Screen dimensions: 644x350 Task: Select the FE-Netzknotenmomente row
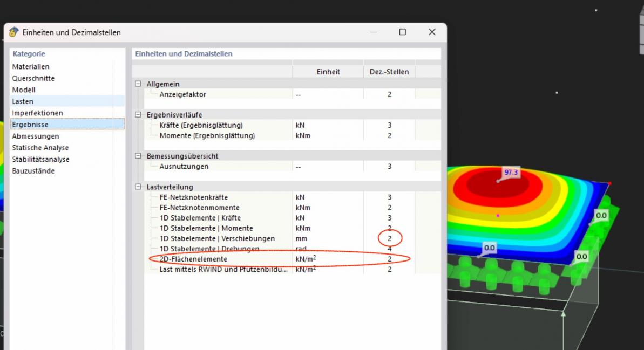click(199, 208)
